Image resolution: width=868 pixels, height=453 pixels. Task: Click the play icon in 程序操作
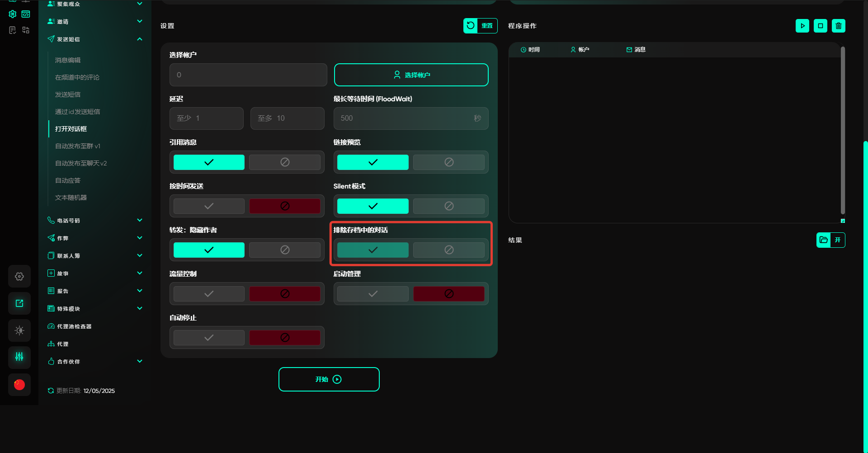(x=802, y=26)
